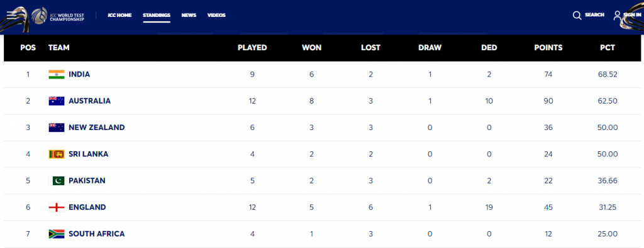Click the England flag icon
This screenshot has width=644, height=248.
(x=56, y=207)
